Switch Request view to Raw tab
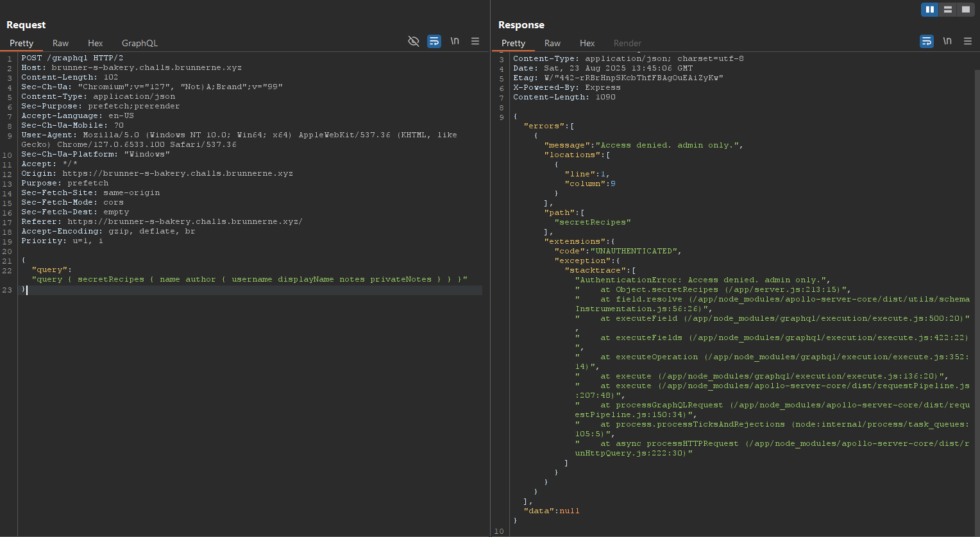The height and width of the screenshot is (537, 980). (60, 43)
